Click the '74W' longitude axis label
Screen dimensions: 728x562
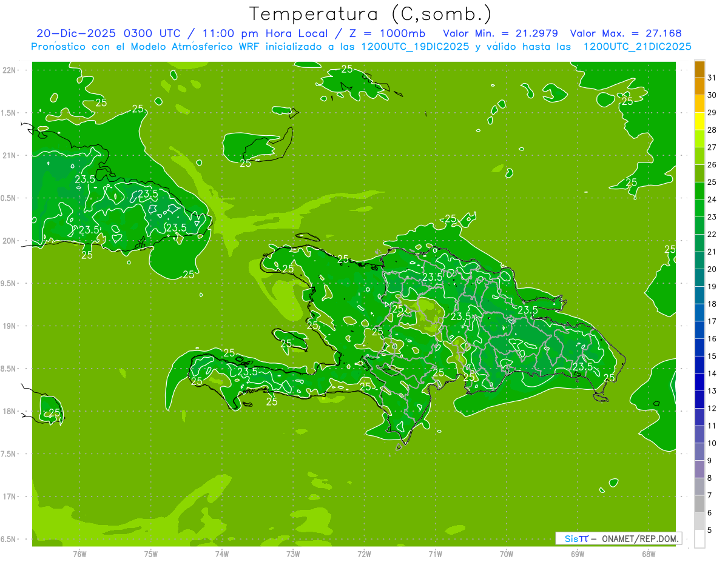222,554
